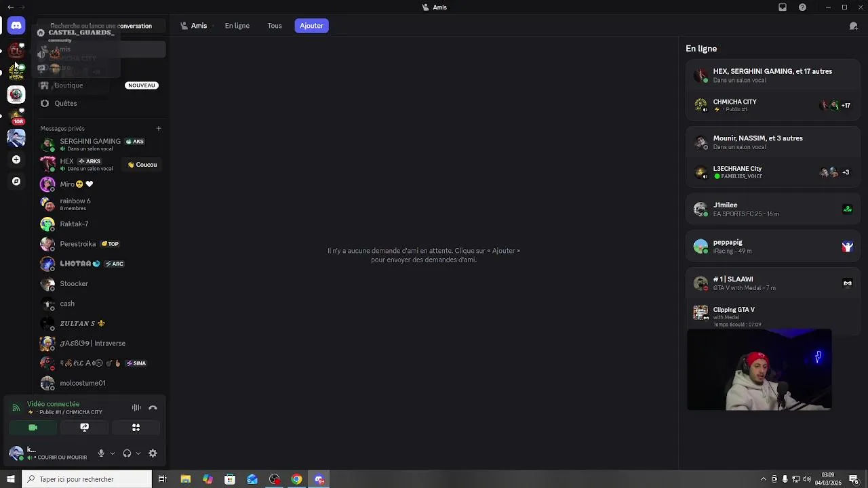Open File Explorer from taskbar
868x488 pixels.
point(185,479)
